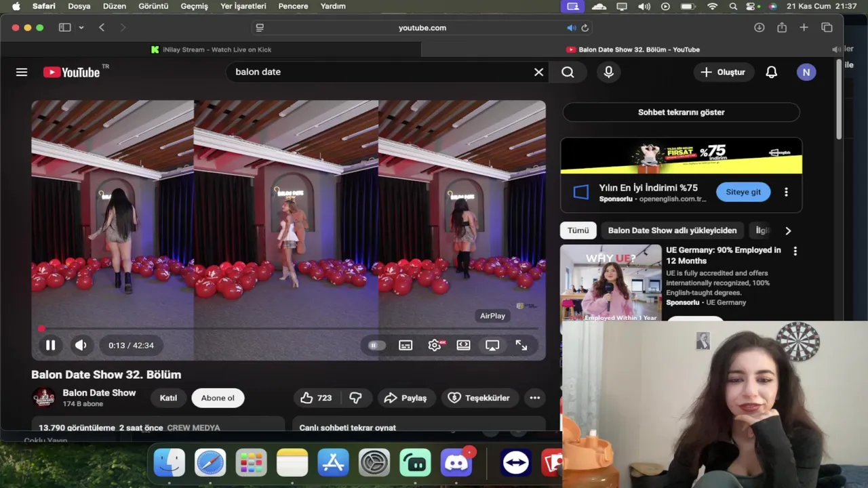Launch Discord from the Dock
Viewport: 868px width, 488px height.
coord(456,463)
